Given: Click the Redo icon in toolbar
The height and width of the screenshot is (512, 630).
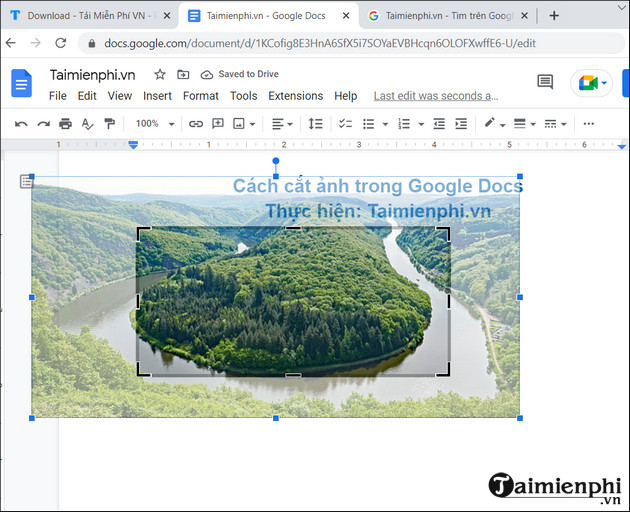Looking at the screenshot, I should click(43, 124).
